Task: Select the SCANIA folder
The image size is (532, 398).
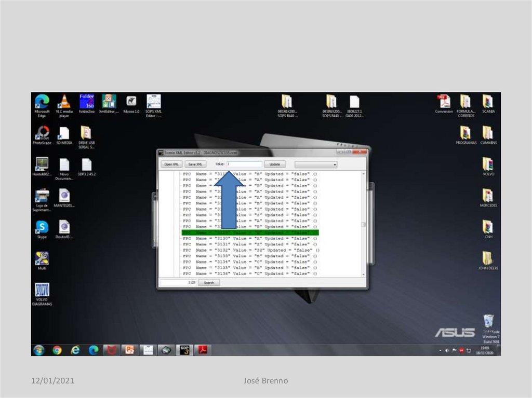Action: click(x=488, y=103)
